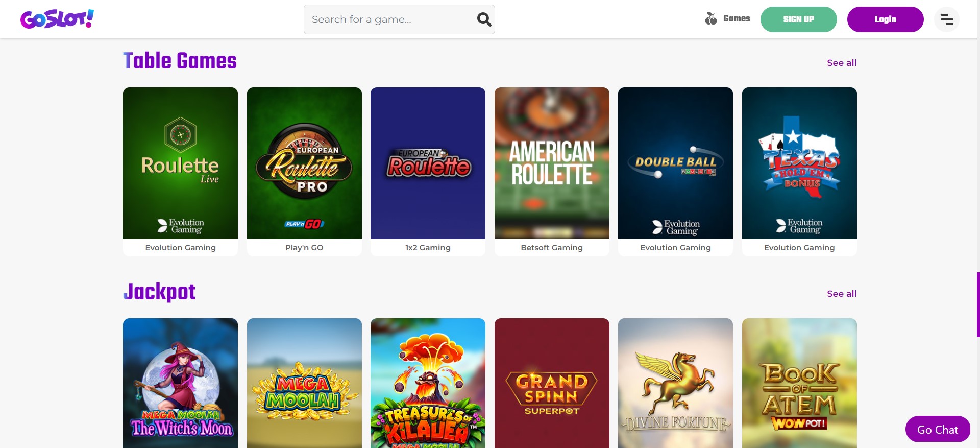Viewport: 980px width, 448px height.
Task: Click See all for Table Games
Action: point(842,63)
